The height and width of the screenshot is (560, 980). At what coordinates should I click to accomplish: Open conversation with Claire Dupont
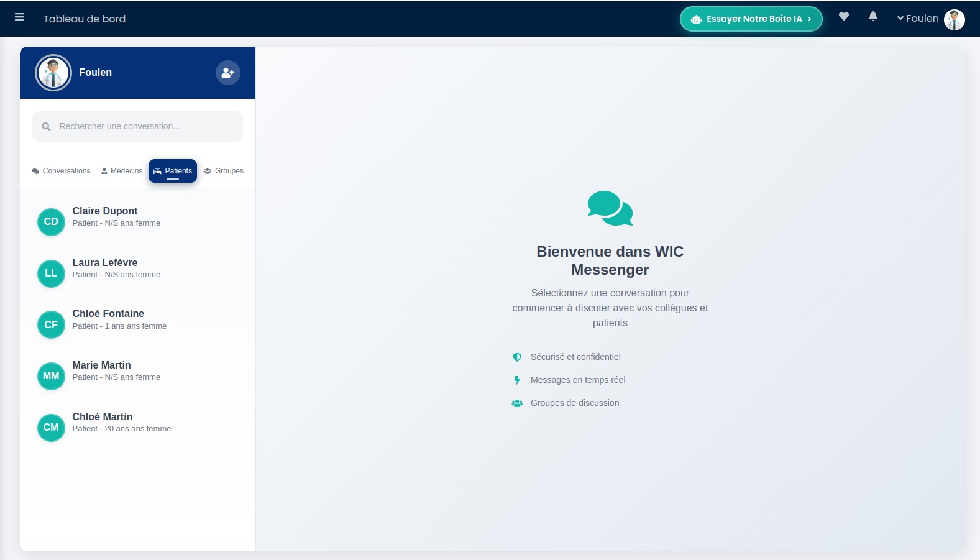pyautogui.click(x=137, y=222)
